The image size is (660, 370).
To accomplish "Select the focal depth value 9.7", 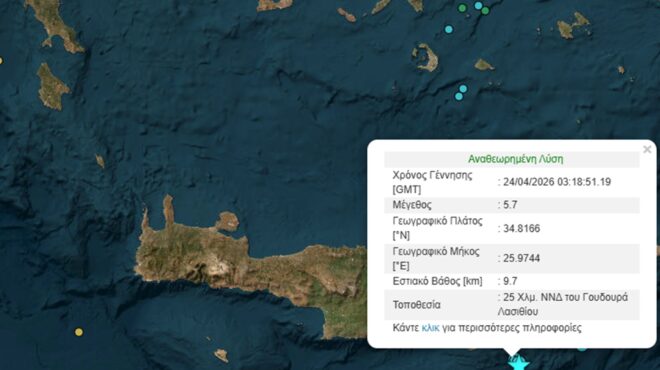I will [510, 281].
